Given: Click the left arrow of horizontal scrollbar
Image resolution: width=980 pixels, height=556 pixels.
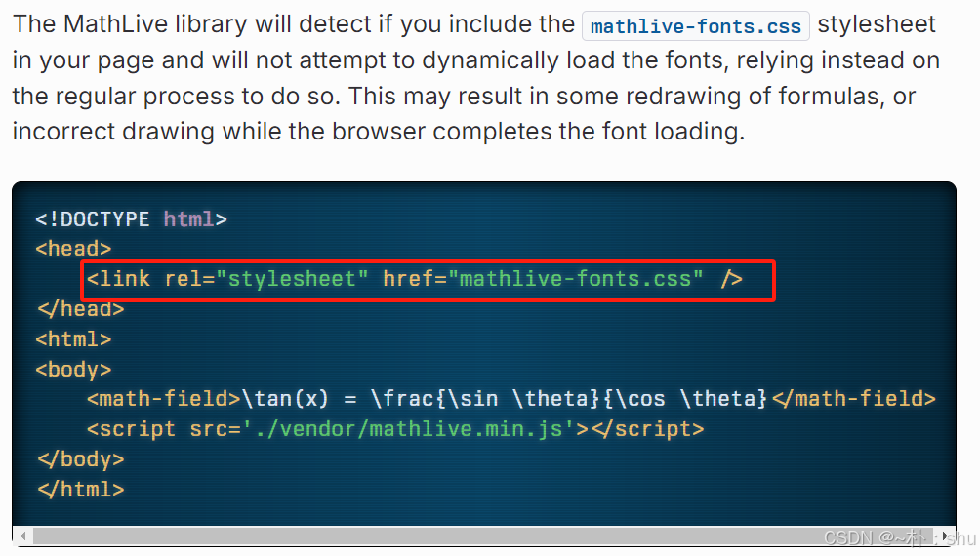Looking at the screenshot, I should [23, 536].
